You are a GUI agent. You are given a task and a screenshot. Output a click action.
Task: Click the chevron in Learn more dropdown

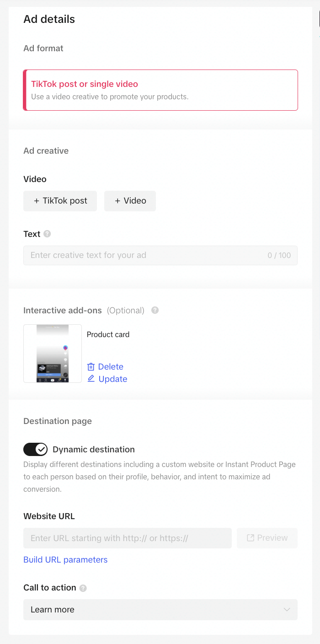287,610
